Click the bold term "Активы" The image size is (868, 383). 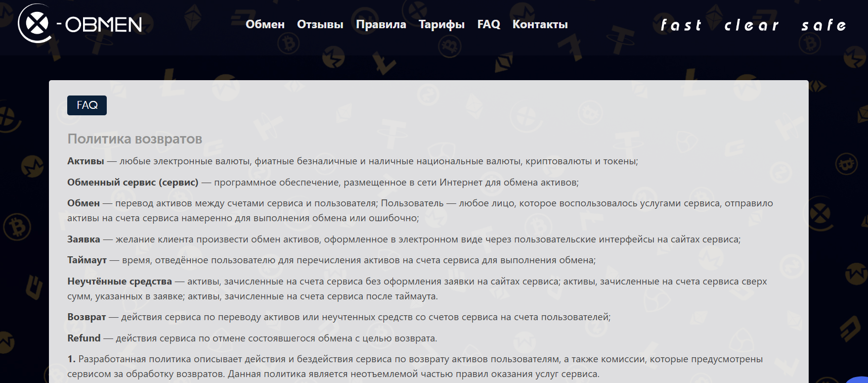86,161
